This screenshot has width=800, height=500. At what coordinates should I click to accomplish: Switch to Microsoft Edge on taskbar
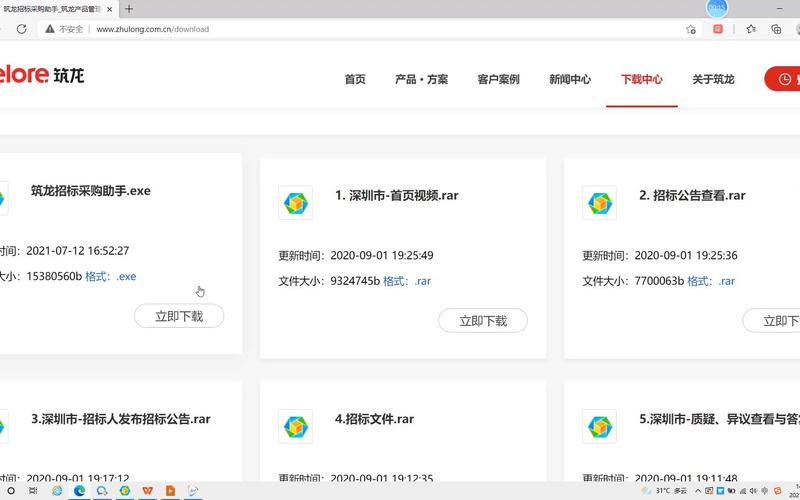pos(79,491)
